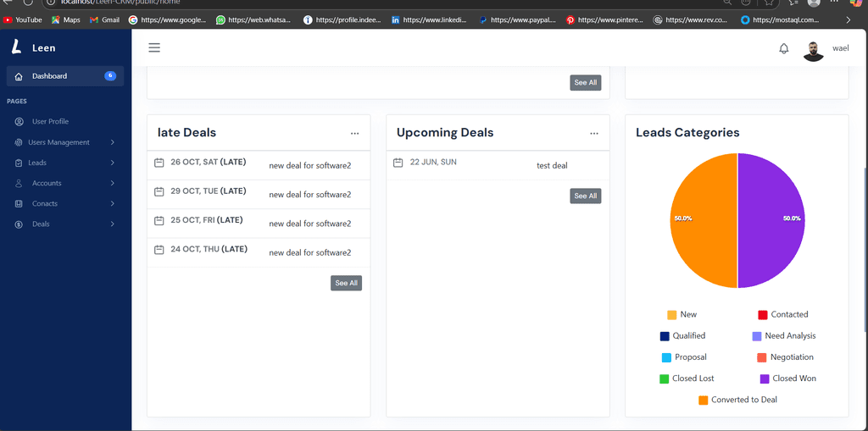868x431 pixels.
Task: Expand Conacts submenu arrow
Action: (113, 203)
